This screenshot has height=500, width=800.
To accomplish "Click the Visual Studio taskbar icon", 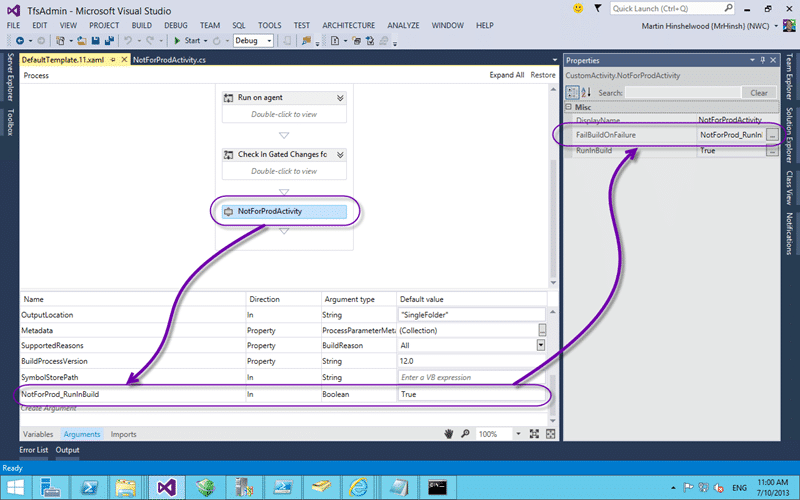I will 166,487.
